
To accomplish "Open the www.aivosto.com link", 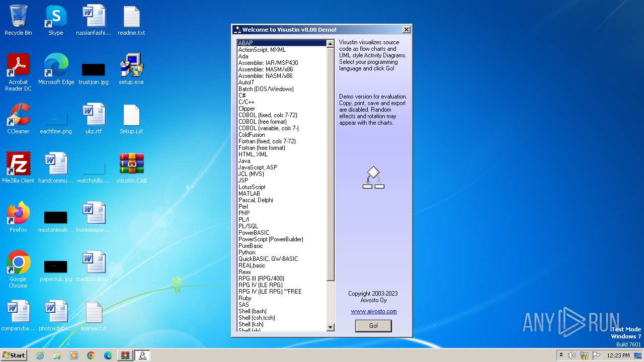I will coord(374,311).
